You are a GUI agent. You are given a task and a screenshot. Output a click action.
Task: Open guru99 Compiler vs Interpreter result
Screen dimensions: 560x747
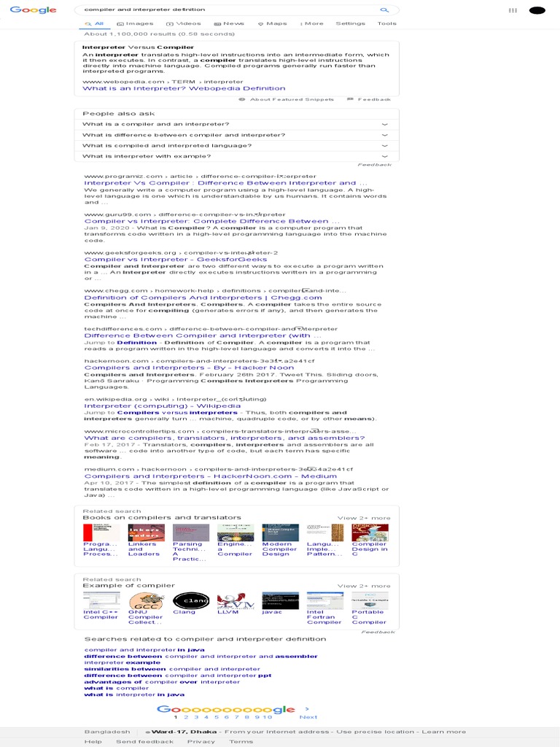pyautogui.click(x=211, y=221)
